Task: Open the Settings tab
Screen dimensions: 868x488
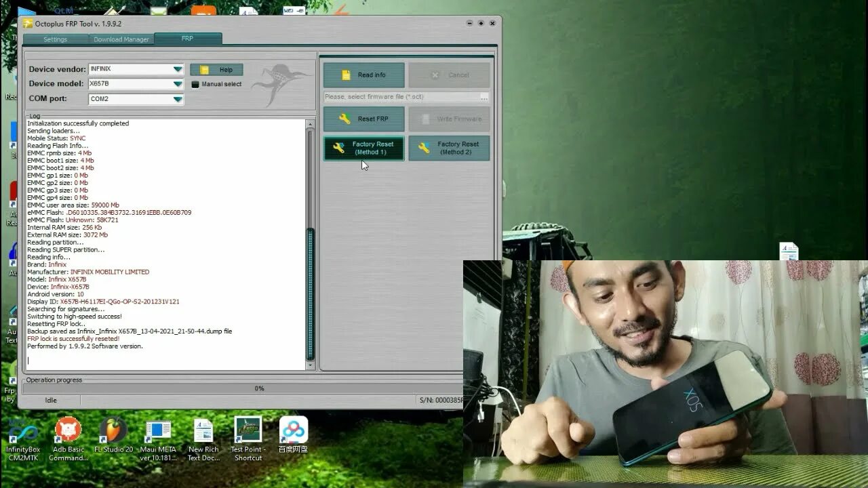Action: 56,39
